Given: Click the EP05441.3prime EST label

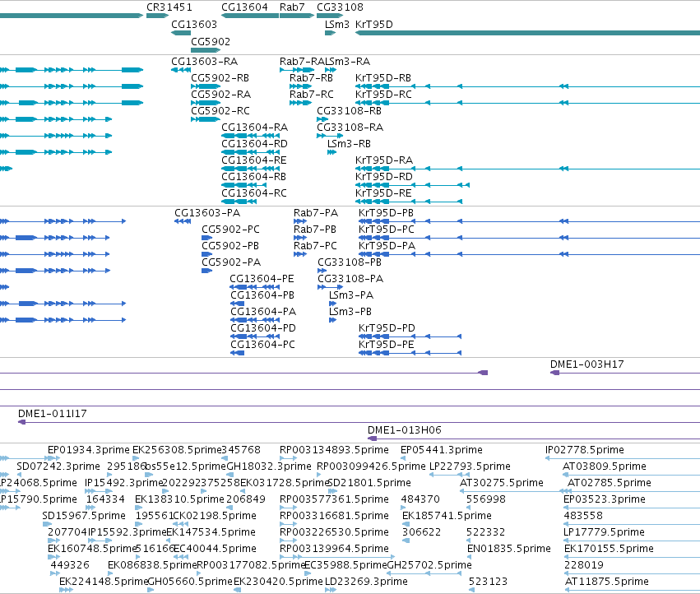Looking at the screenshot, I should 442,450.
